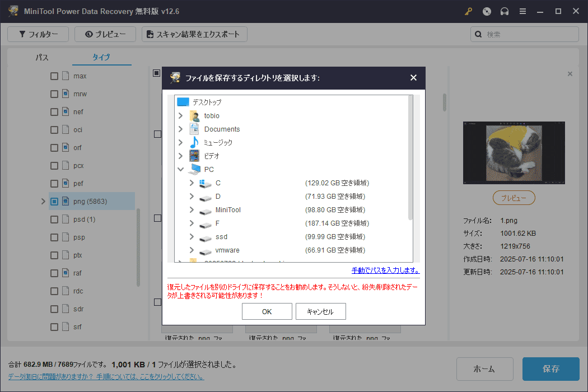The image size is (588, 392).
Task: Check the max file type checkbox
Action: click(54, 76)
